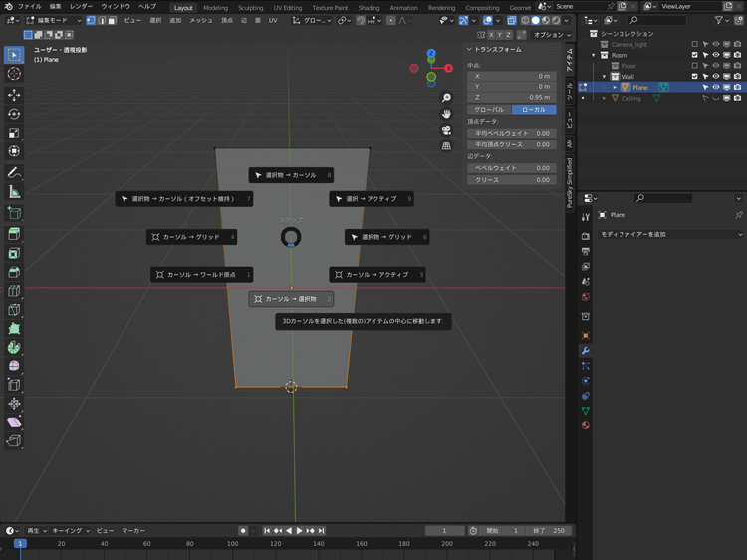
Task: Select the Rotate tool in the toolbar
Action: pyautogui.click(x=14, y=114)
